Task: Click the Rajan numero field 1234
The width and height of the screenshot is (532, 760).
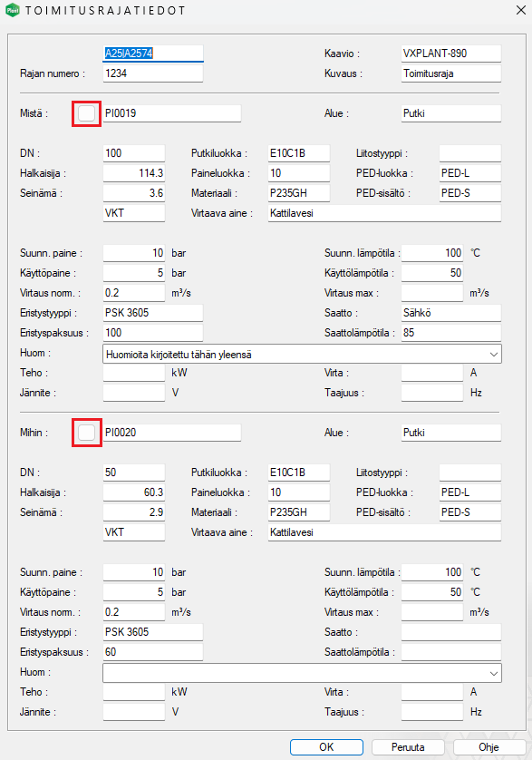Action: pos(153,73)
